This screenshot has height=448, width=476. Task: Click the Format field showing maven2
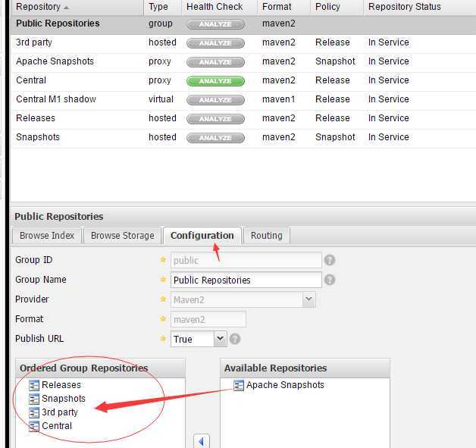(x=208, y=319)
